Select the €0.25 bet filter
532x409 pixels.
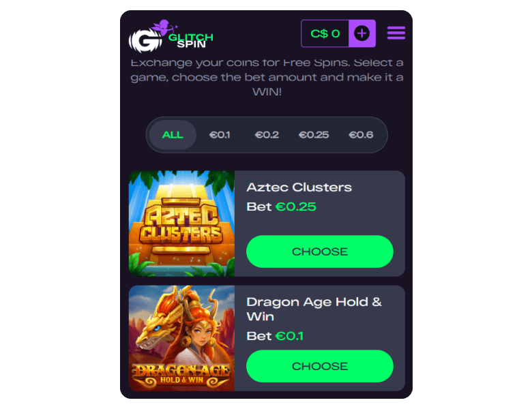pos(314,135)
